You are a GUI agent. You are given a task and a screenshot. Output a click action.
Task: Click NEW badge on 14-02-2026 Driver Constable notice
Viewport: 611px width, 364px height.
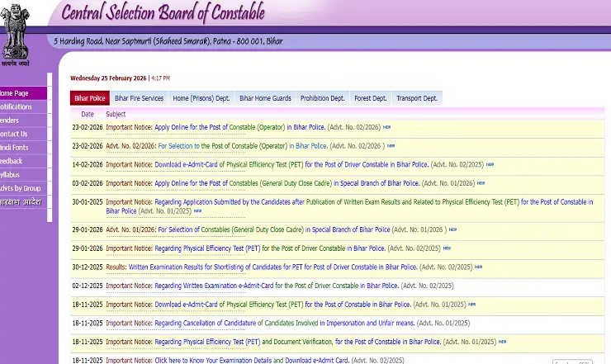[490, 164]
